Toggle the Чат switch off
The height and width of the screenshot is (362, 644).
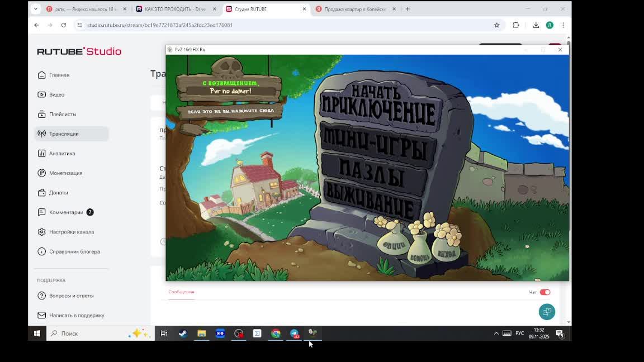tap(545, 292)
